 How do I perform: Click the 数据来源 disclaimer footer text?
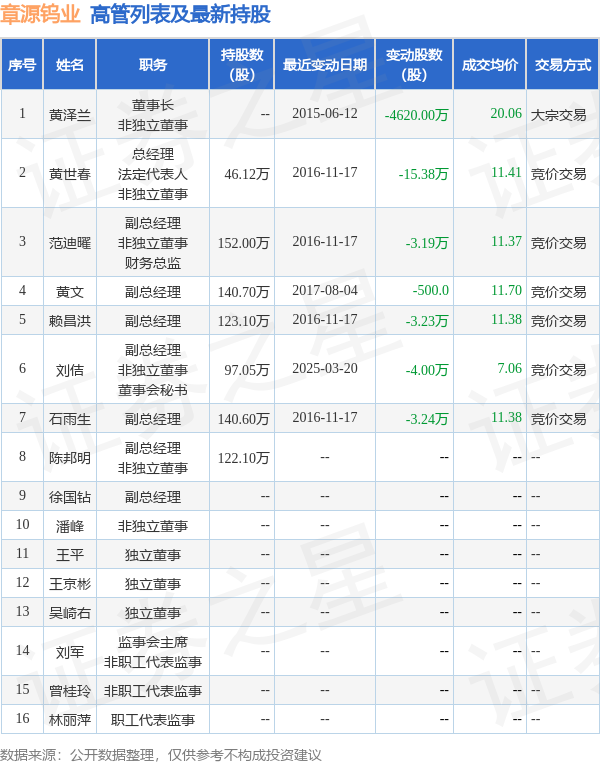pyautogui.click(x=161, y=755)
